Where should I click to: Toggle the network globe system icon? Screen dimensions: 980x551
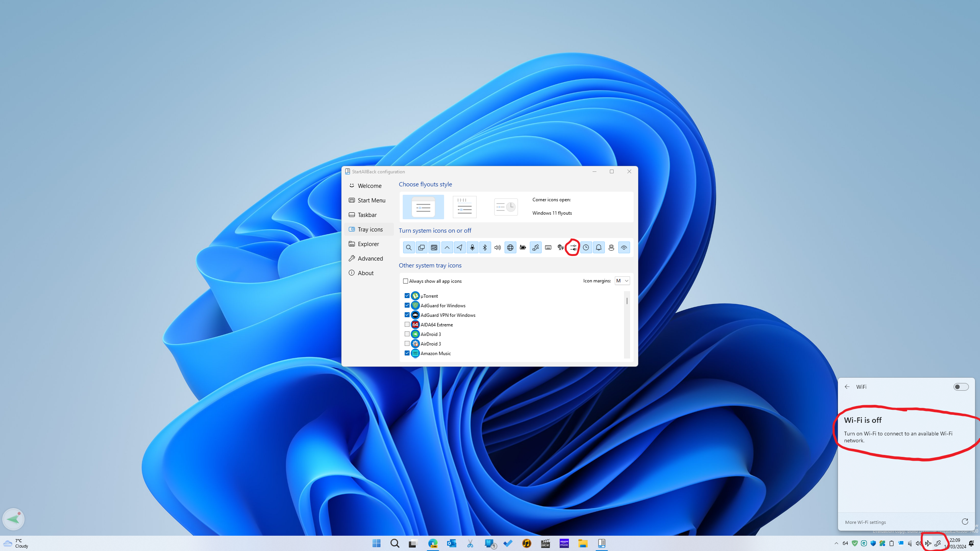(510, 248)
